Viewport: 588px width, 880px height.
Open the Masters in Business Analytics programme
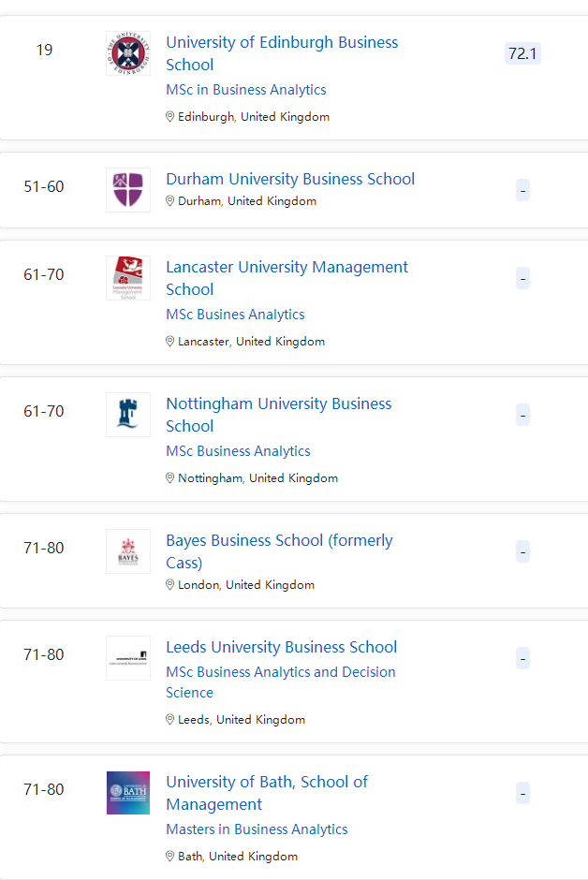(x=257, y=829)
